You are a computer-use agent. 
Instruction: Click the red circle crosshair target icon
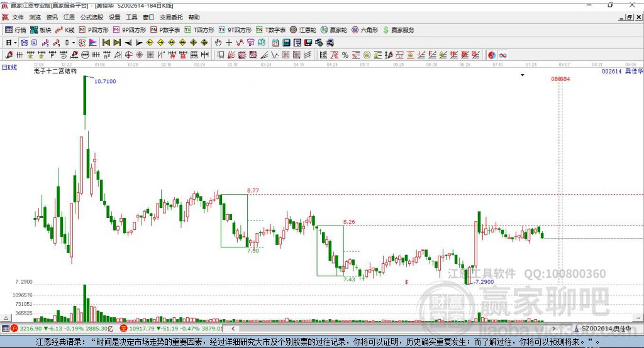128,55
